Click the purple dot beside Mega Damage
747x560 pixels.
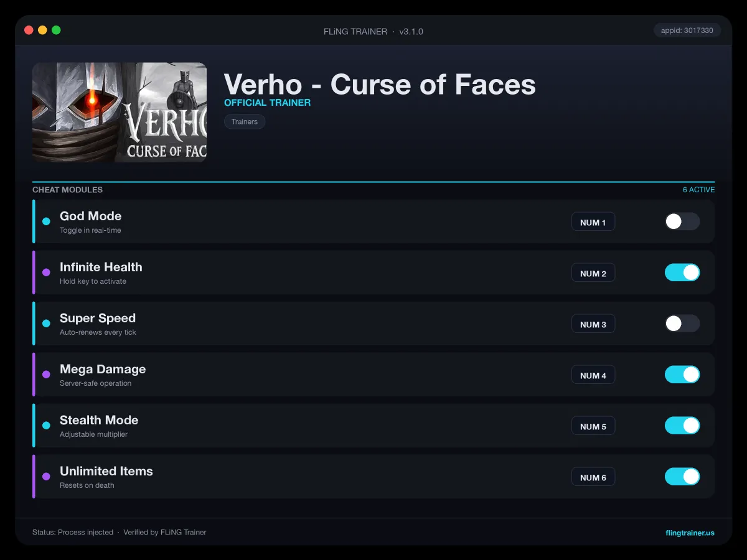(46, 375)
